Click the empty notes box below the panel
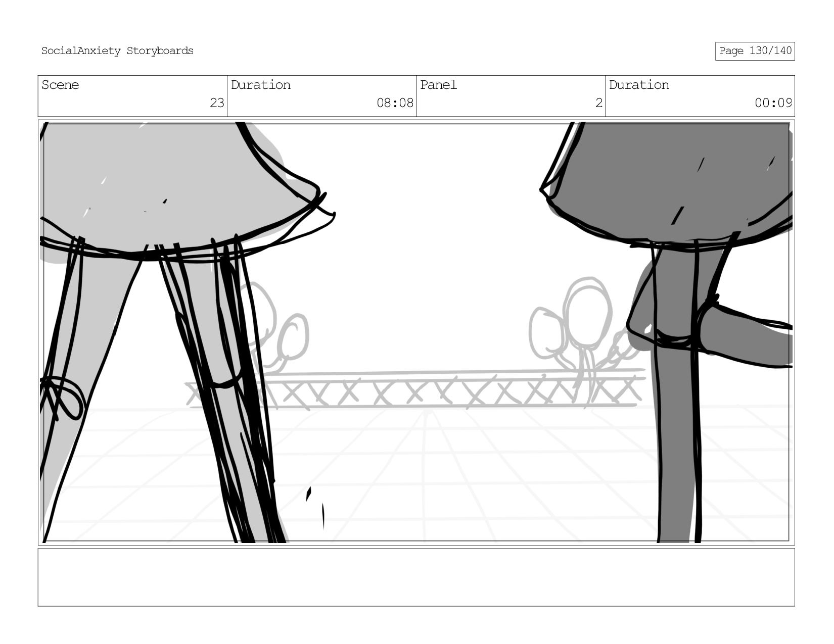The height and width of the screenshot is (644, 834). click(x=416, y=577)
